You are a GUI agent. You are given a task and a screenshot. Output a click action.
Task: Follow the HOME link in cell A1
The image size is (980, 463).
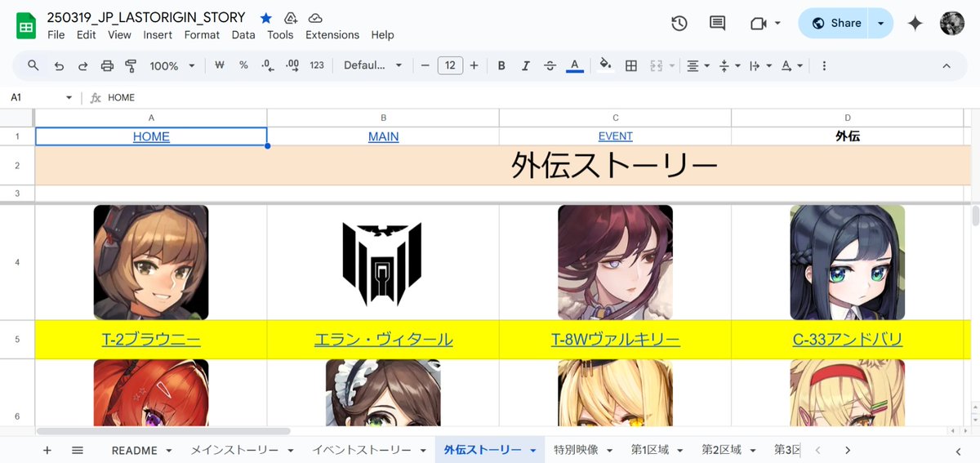[151, 136]
